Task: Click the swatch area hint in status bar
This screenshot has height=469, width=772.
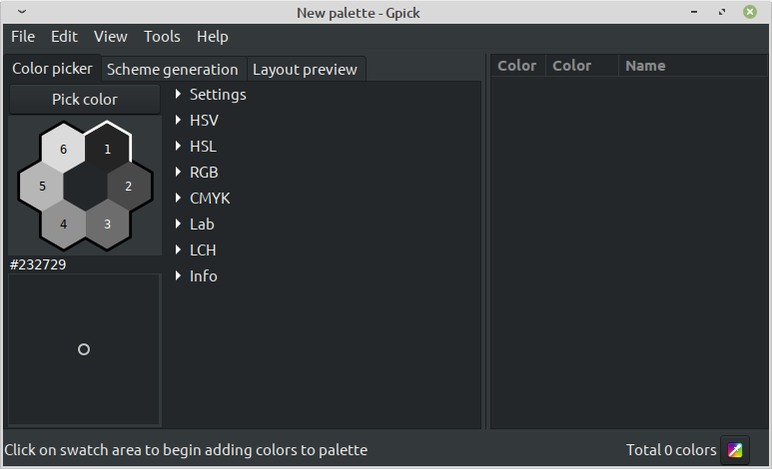Action: pos(186,450)
